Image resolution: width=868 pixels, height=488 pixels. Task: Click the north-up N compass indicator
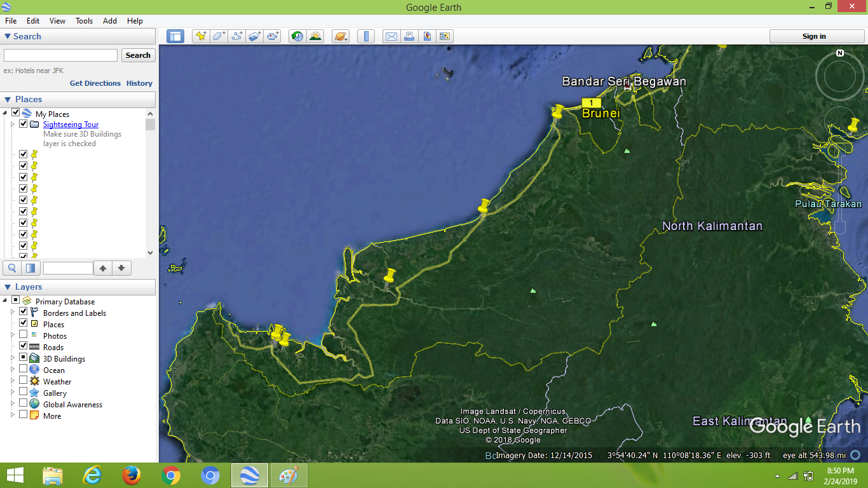[x=840, y=53]
